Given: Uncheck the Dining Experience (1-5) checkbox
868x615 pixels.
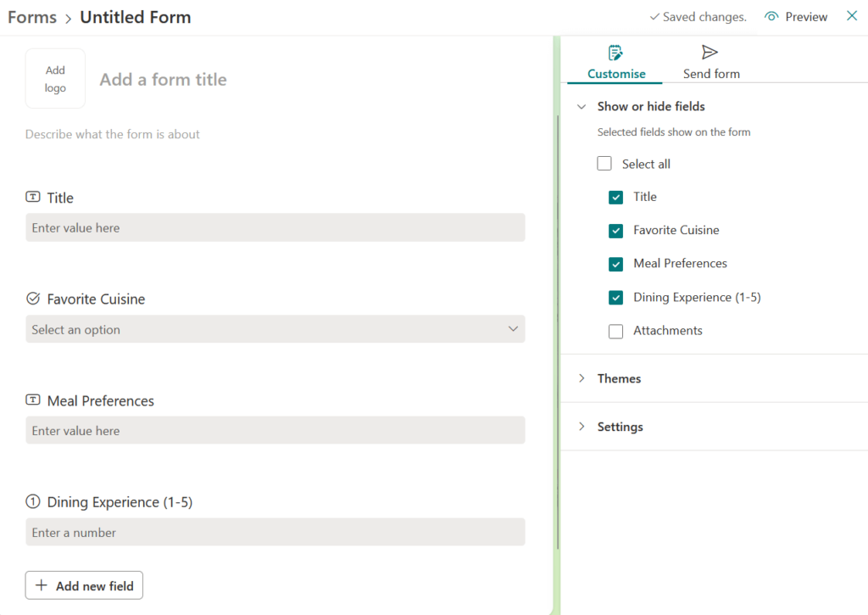Looking at the screenshot, I should click(x=615, y=298).
